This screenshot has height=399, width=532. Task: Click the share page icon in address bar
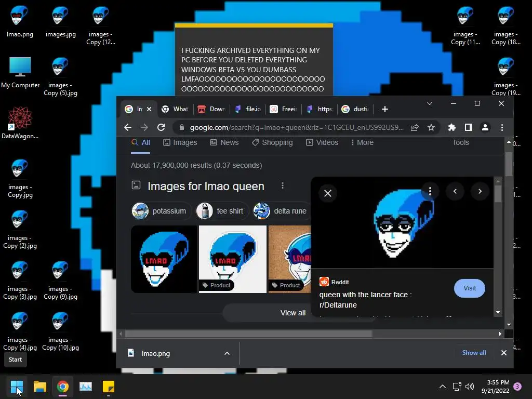click(415, 128)
